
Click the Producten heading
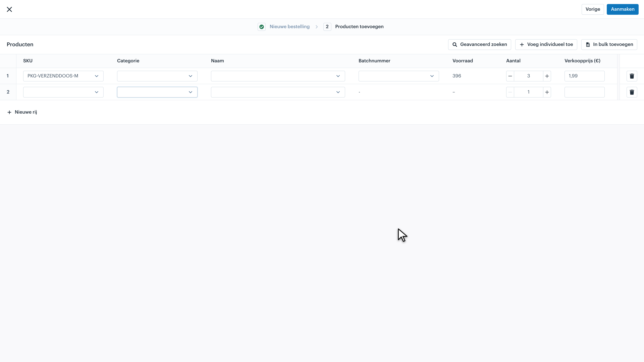[x=20, y=44]
